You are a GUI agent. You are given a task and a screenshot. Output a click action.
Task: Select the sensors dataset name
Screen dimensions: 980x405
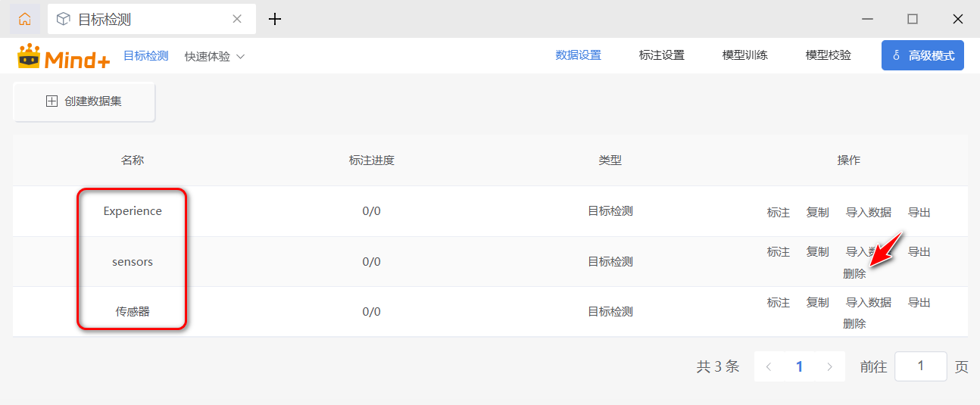pos(133,262)
